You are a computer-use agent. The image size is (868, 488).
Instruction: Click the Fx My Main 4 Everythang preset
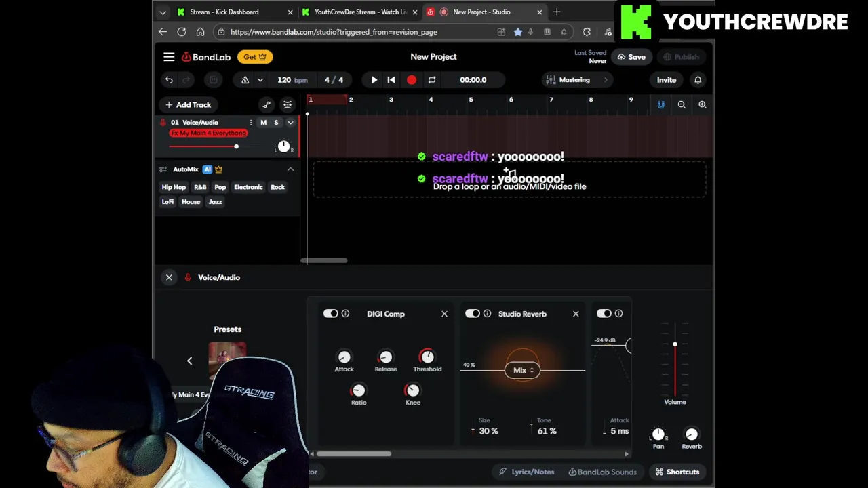208,134
